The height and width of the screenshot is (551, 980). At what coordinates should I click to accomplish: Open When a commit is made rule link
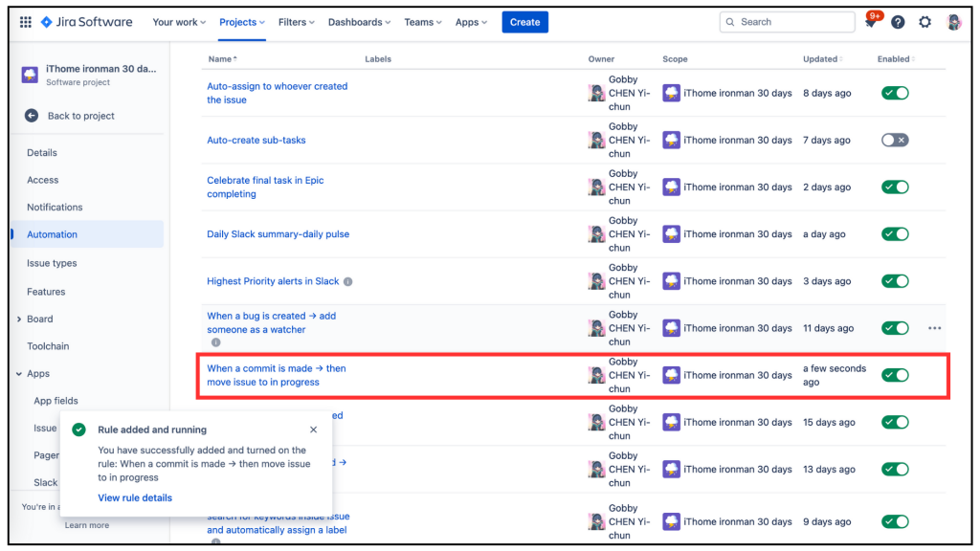(x=277, y=375)
